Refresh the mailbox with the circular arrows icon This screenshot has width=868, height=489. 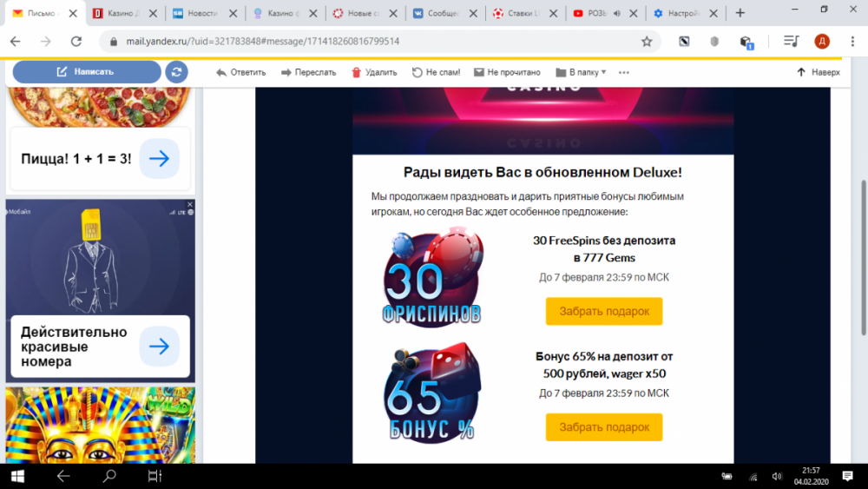[176, 72]
